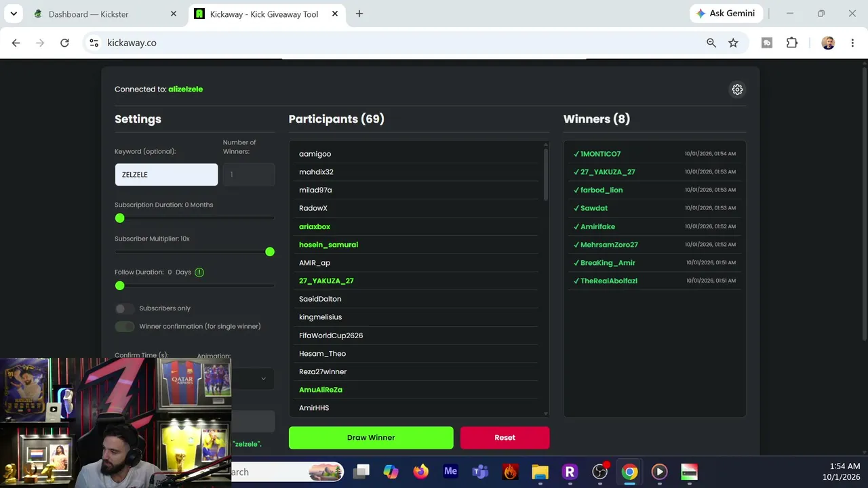
Task: Click the tb extension icon
Action: [767, 43]
